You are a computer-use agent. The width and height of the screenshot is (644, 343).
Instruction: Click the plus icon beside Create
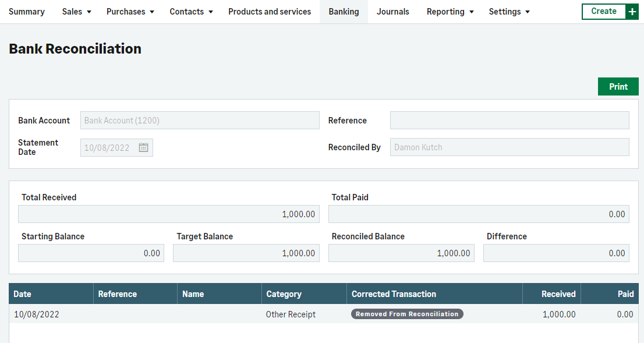click(x=632, y=12)
